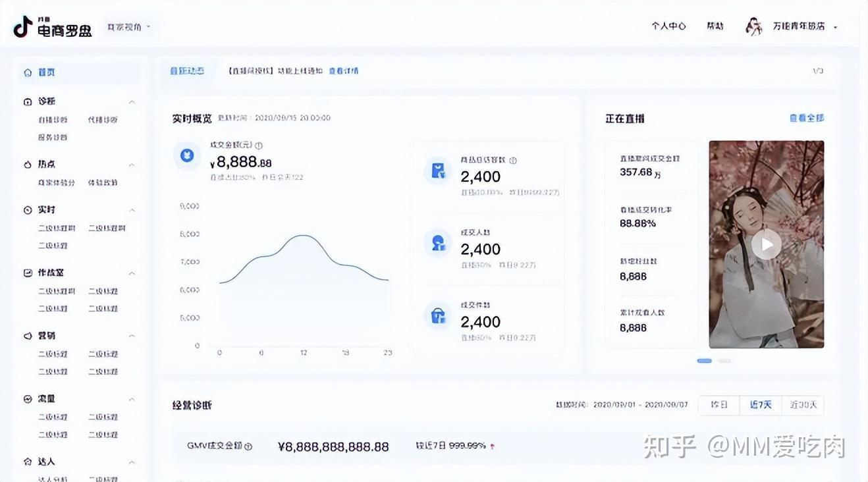
Task: Open 体验数据 item under 热点
Action: (x=103, y=182)
